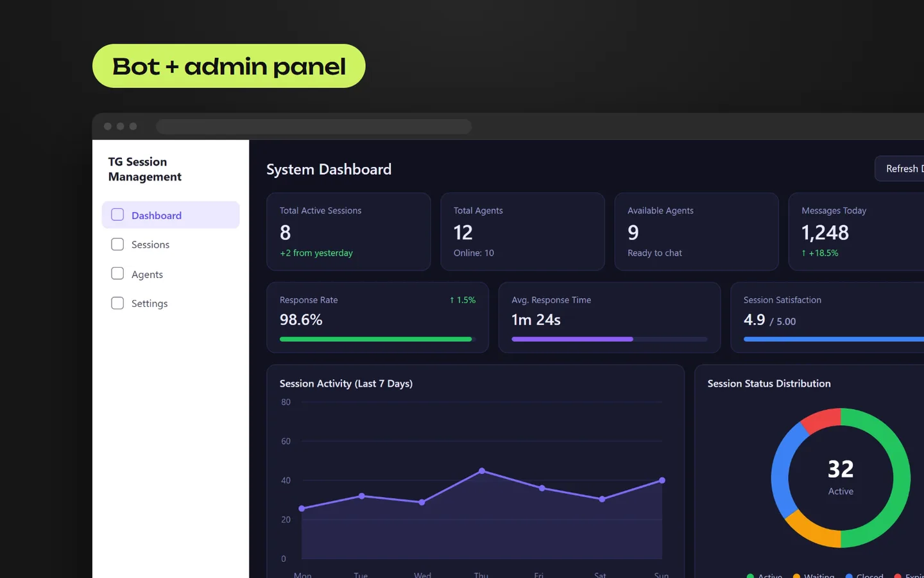Click the 4.9 satisfaction score
Screen dimensions: 924x578
pyautogui.click(x=755, y=320)
